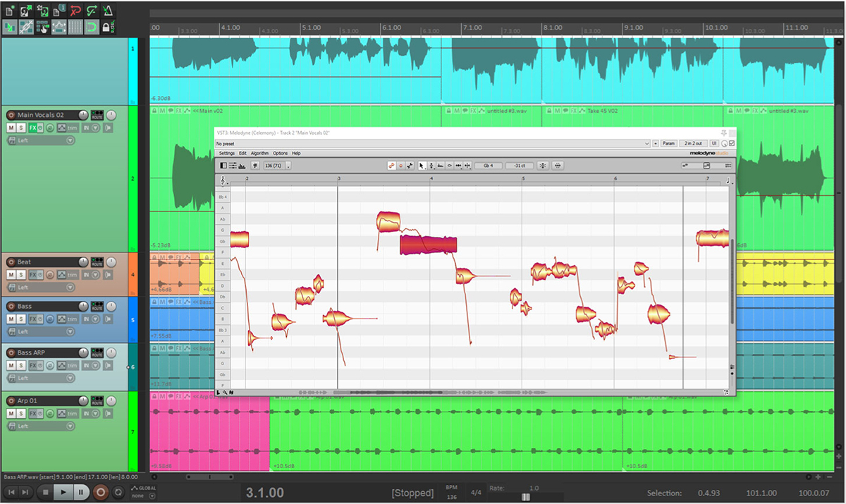Arm record on Main Vocals 02 track
This screenshot has width=846, height=504.
click(11, 115)
